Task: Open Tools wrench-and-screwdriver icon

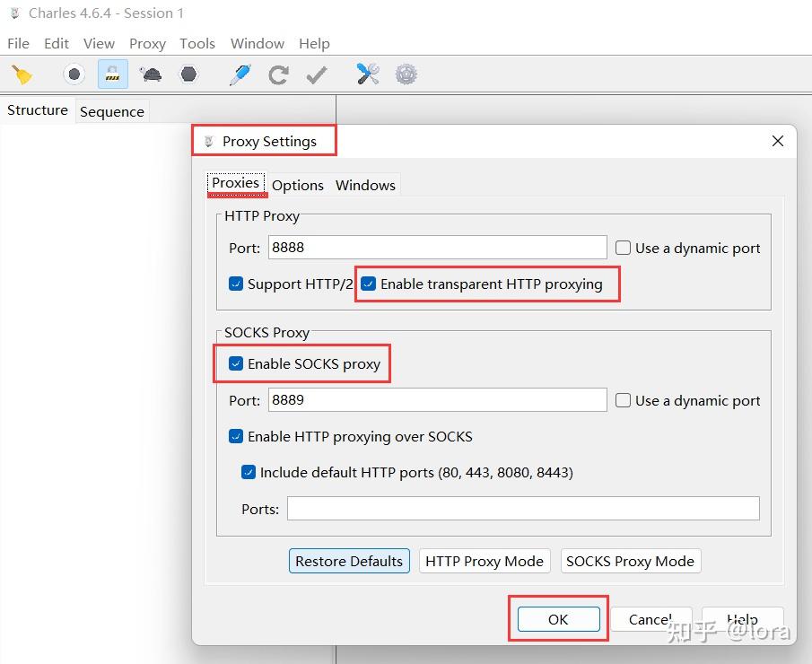Action: point(368,74)
